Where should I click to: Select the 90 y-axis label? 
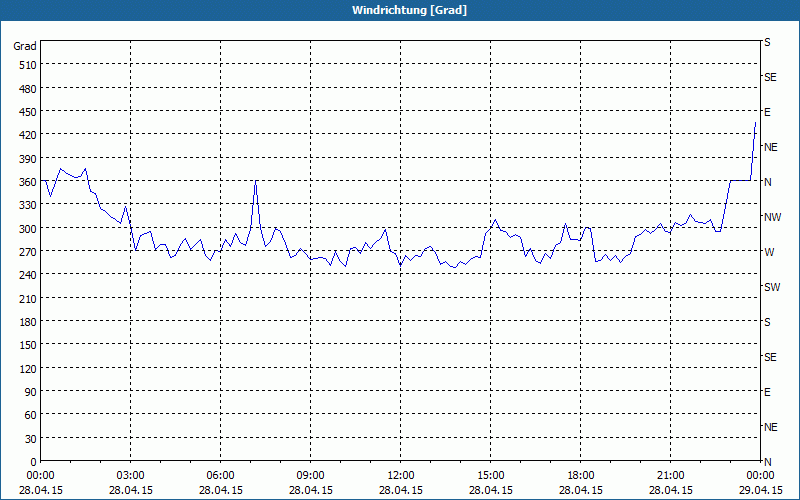[31, 392]
